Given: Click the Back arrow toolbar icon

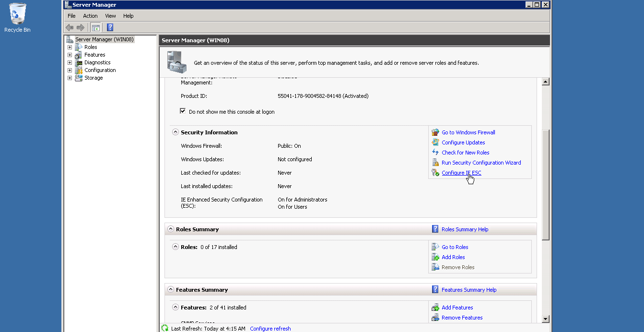Looking at the screenshot, I should coord(70,27).
